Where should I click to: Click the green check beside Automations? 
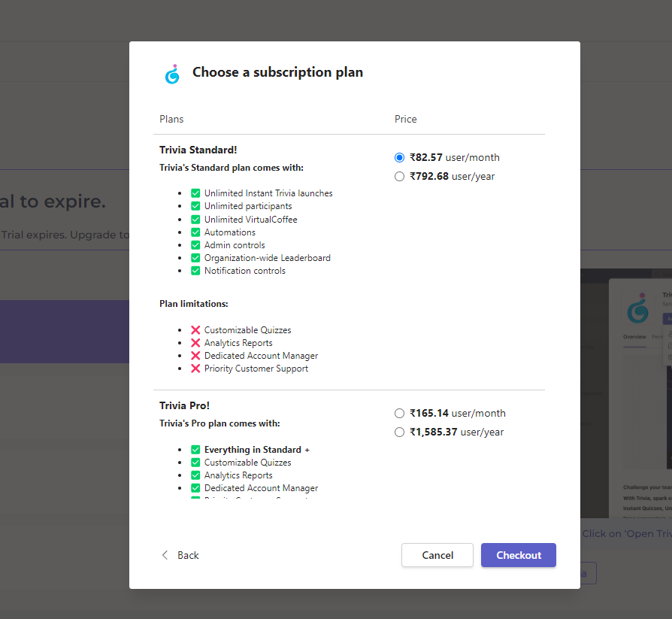click(x=195, y=232)
